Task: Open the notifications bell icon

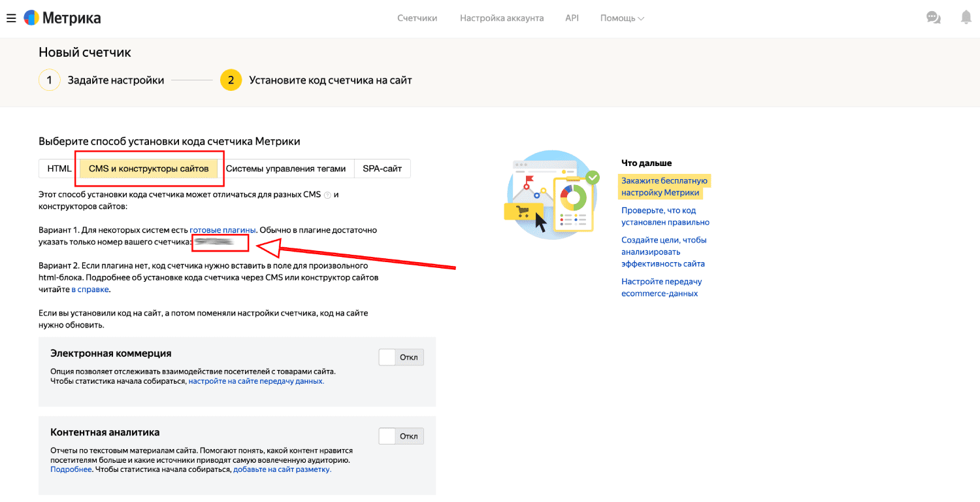Action: tap(966, 18)
